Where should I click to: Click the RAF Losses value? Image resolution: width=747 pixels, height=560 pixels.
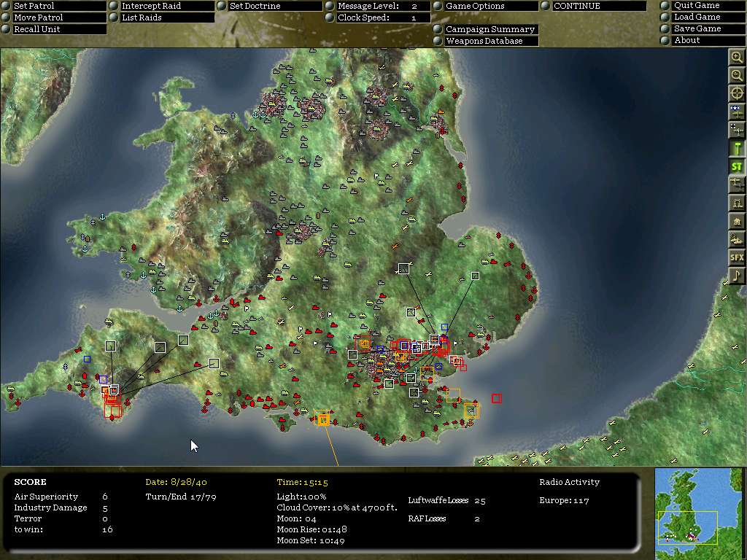[x=477, y=518]
